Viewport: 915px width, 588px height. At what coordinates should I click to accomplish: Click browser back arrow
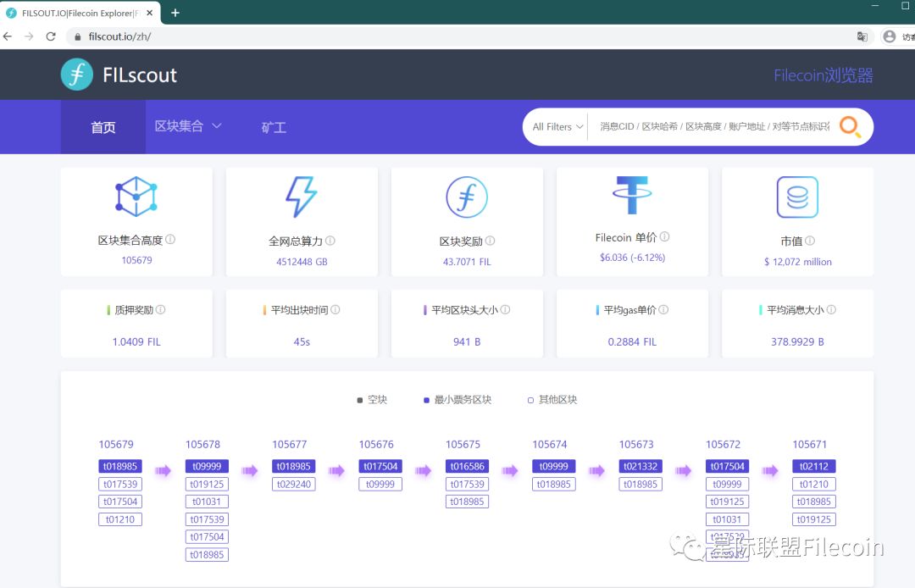pos(8,36)
